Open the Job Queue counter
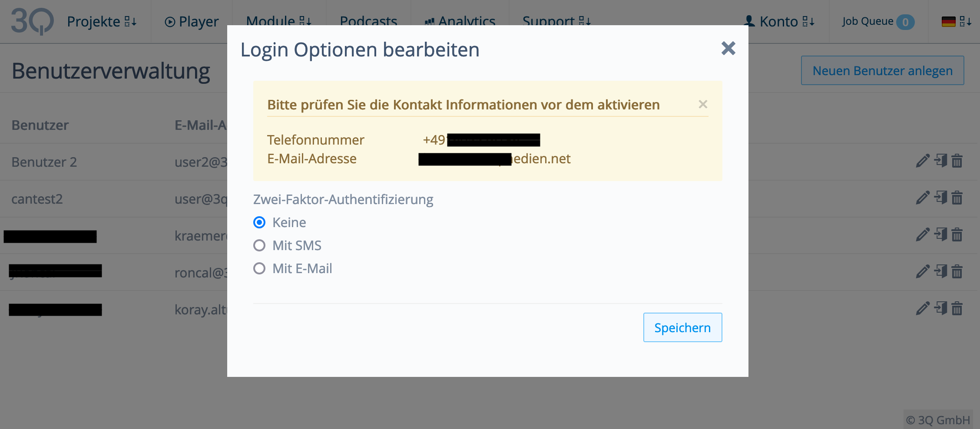This screenshot has height=429, width=980. click(877, 21)
